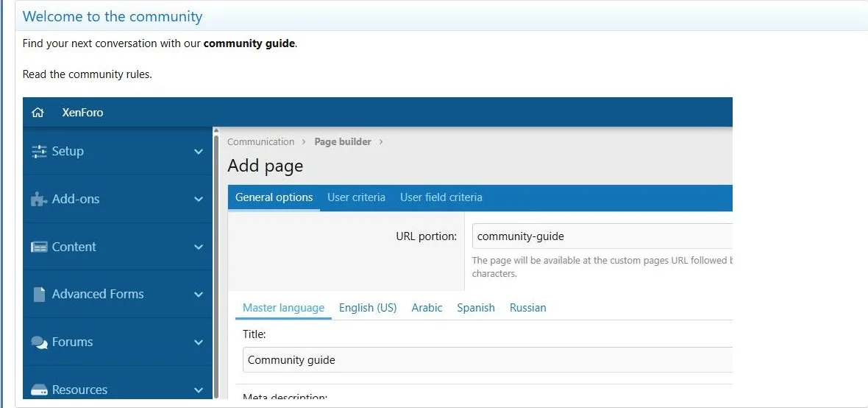Open the Forums sidebar section
Image resolution: width=868 pixels, height=408 pixels.
(x=118, y=342)
